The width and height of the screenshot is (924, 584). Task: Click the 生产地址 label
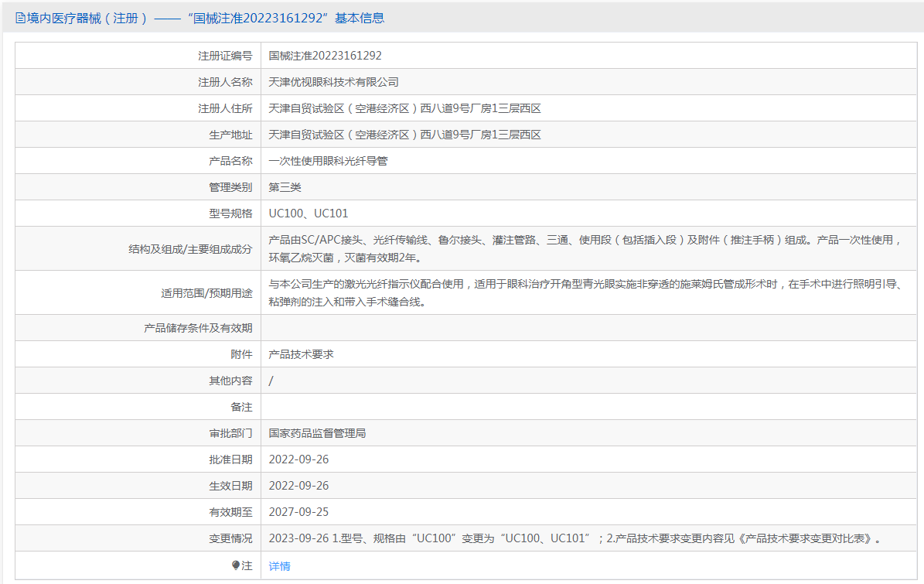[230, 135]
